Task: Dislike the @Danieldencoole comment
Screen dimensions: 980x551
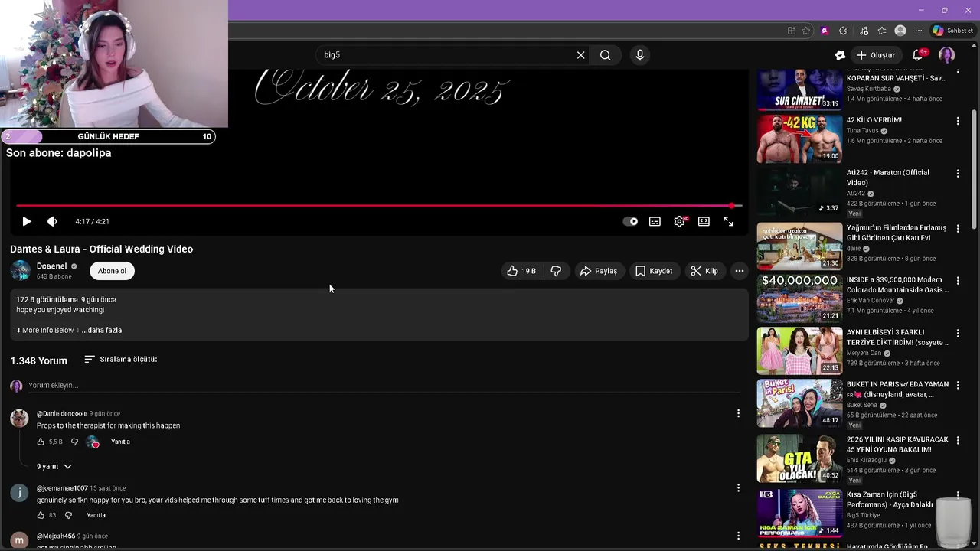Action: coord(74,442)
